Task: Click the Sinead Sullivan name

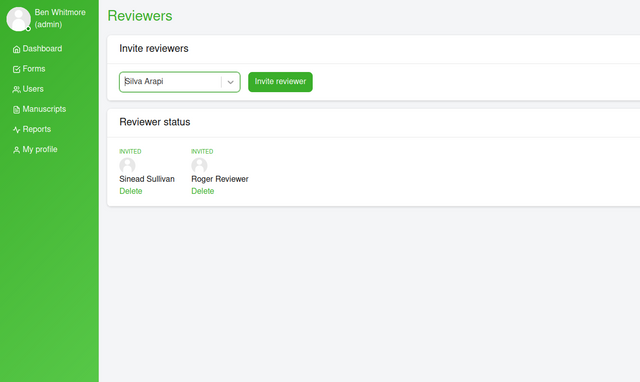Action: [x=147, y=179]
